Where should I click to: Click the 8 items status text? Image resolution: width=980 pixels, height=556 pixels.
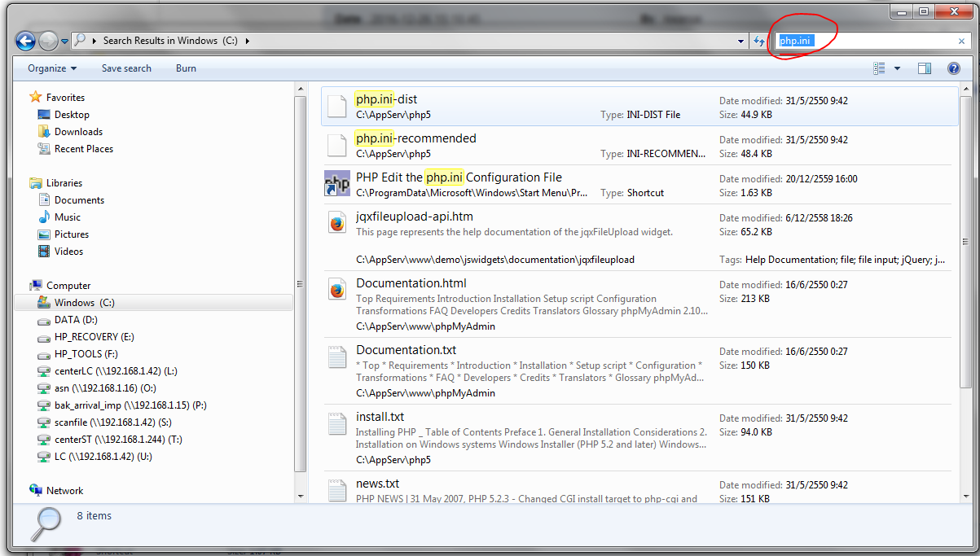tap(94, 516)
